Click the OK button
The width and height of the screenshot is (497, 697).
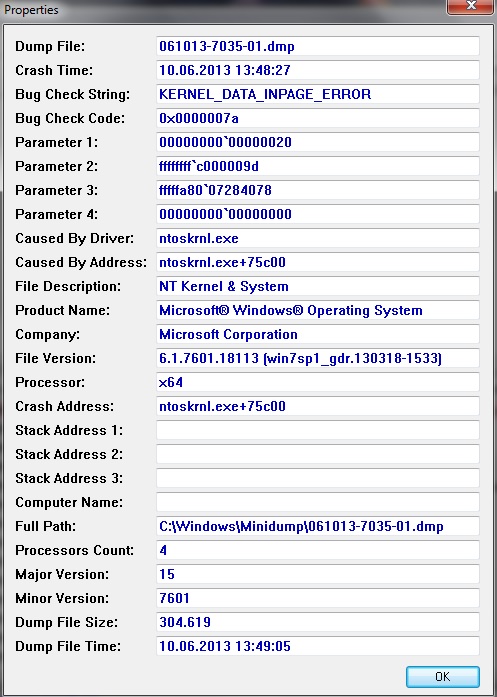[443, 677]
